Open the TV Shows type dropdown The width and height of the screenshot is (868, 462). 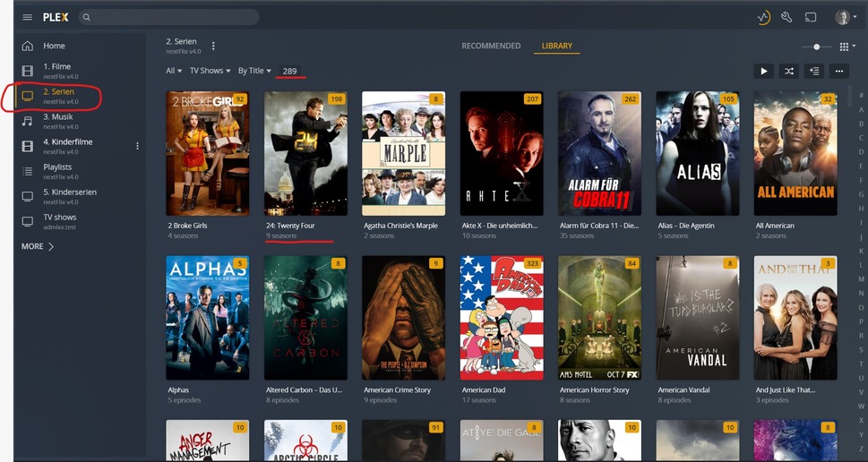click(x=210, y=71)
